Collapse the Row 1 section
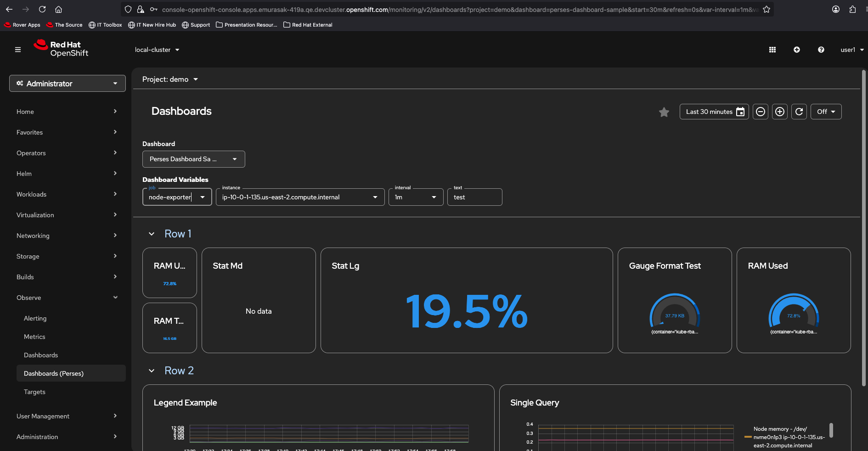The height and width of the screenshot is (451, 868). (152, 234)
